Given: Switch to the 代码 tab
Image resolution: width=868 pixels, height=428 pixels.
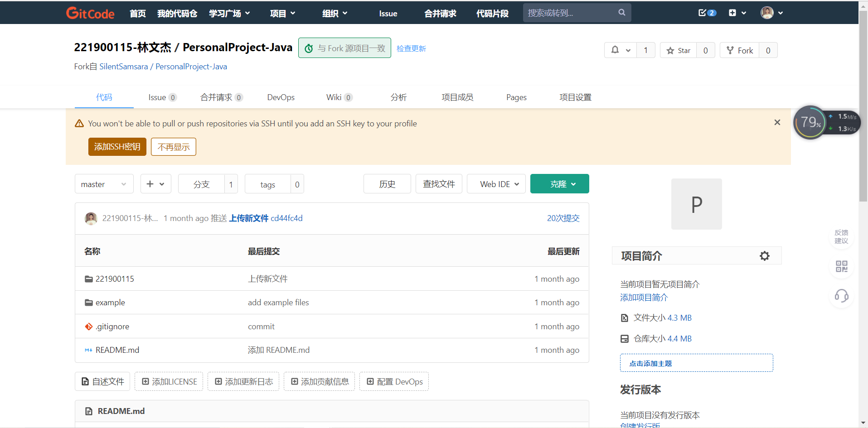Looking at the screenshot, I should (104, 97).
